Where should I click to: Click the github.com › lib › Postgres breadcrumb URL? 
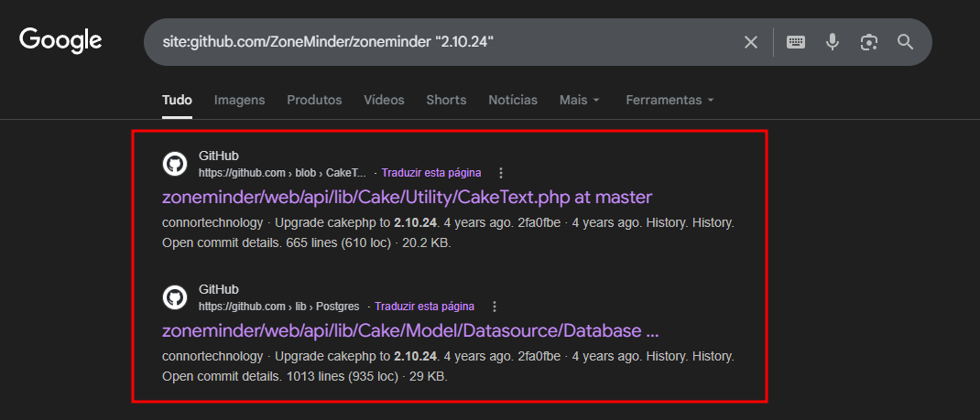[278, 307]
